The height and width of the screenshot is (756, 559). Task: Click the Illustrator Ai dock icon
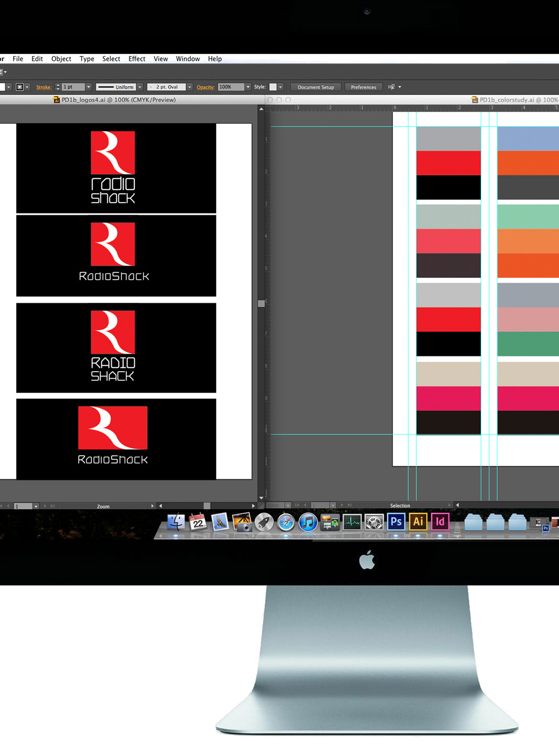click(x=418, y=521)
